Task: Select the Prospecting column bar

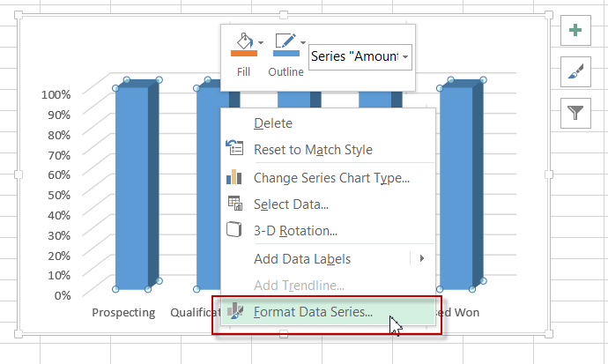Action: 132,188
